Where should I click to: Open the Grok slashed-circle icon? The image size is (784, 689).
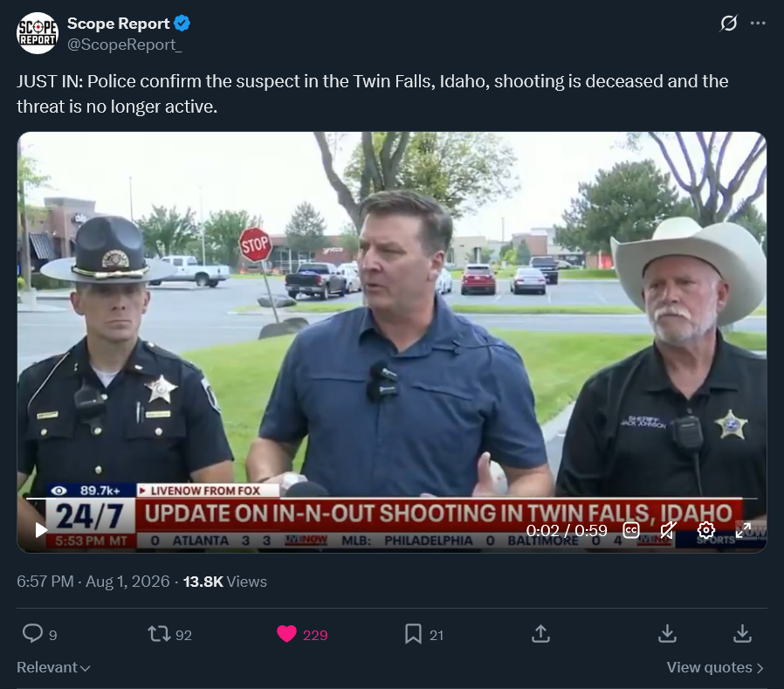click(x=728, y=23)
